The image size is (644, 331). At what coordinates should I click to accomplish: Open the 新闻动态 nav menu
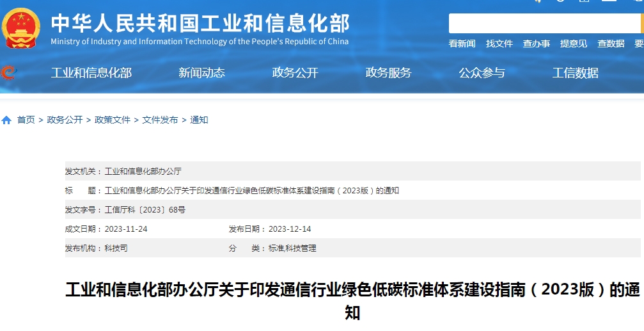tap(201, 73)
